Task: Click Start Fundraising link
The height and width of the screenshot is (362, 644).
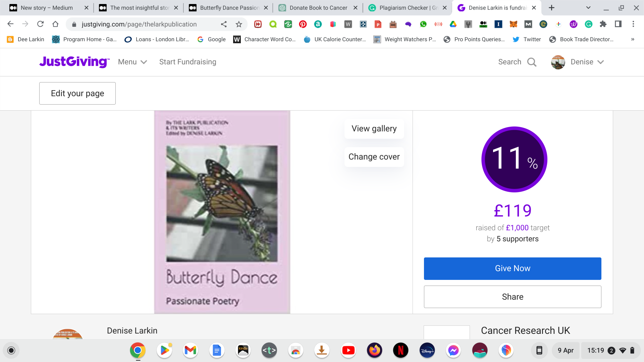Action: pos(187,62)
